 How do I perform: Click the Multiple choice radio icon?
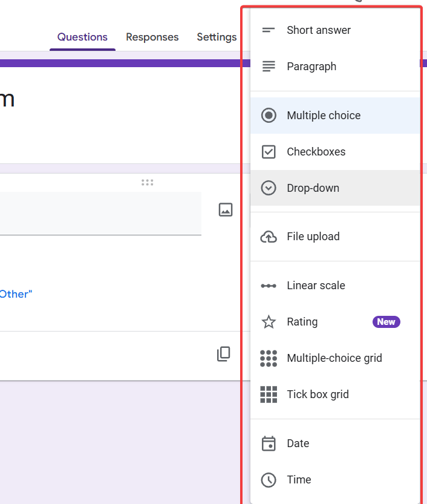pos(269,116)
